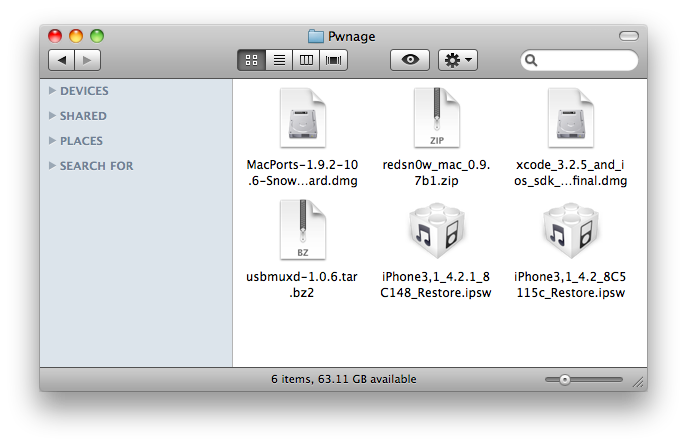Screen dimensions: 687x446
Task: Click the Quick Look eye button
Action: coord(410,60)
